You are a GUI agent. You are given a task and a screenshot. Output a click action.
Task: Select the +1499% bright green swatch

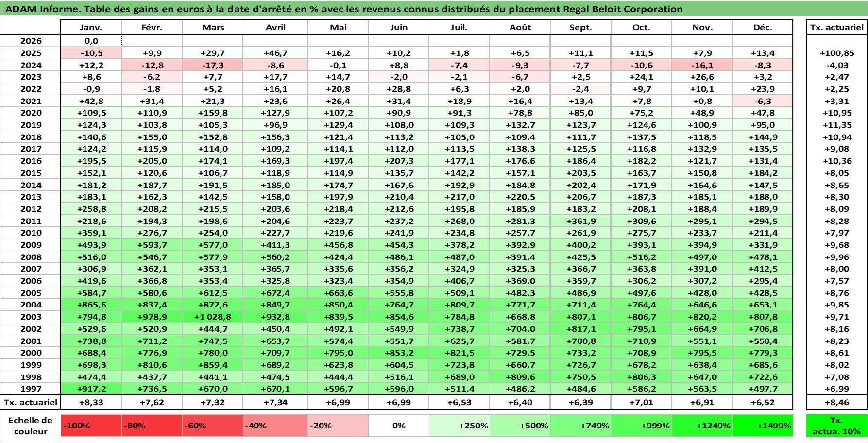[763, 426]
